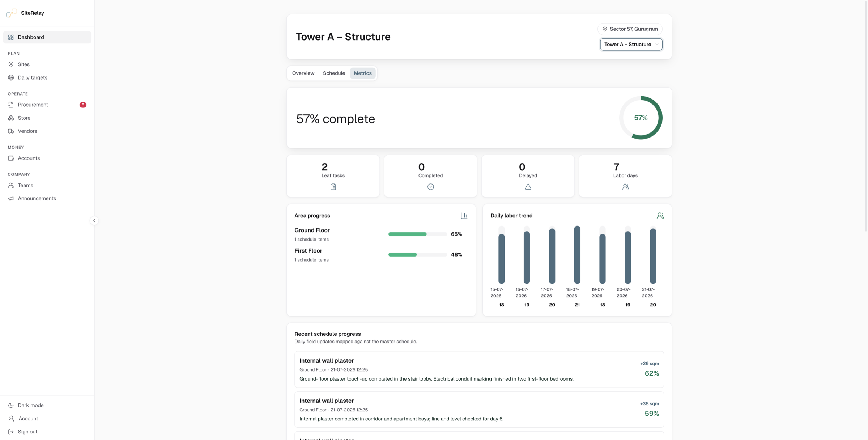The image size is (868, 440).
Task: Click the "Tower A – Structure" page title
Action: (343, 37)
